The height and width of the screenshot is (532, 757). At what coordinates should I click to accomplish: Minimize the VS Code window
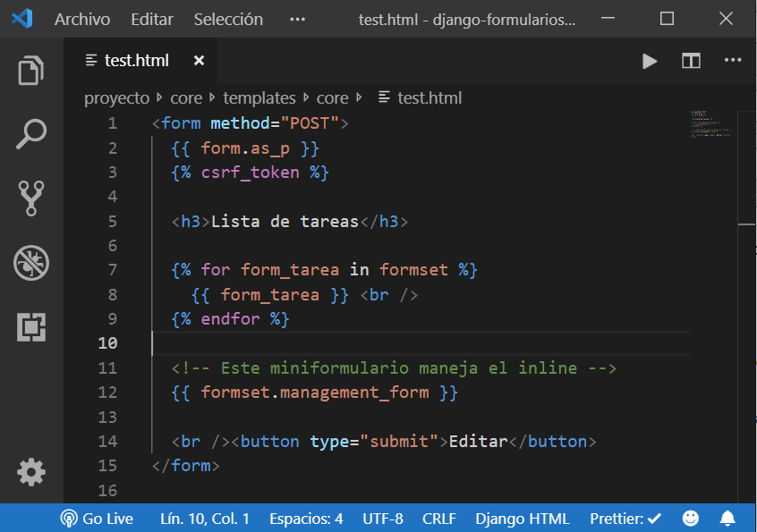[x=608, y=18]
